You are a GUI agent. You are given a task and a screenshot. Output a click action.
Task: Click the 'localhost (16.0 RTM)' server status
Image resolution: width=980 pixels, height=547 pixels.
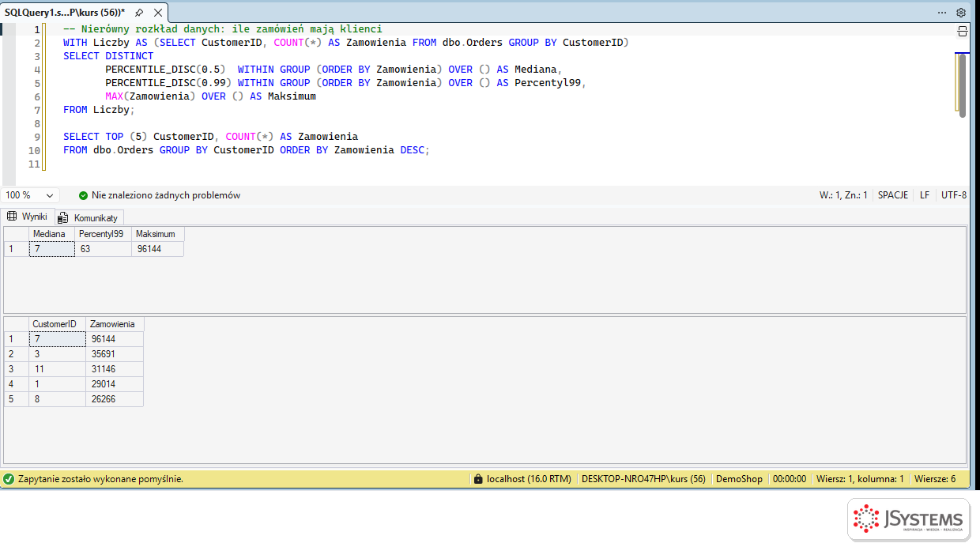[x=529, y=479]
